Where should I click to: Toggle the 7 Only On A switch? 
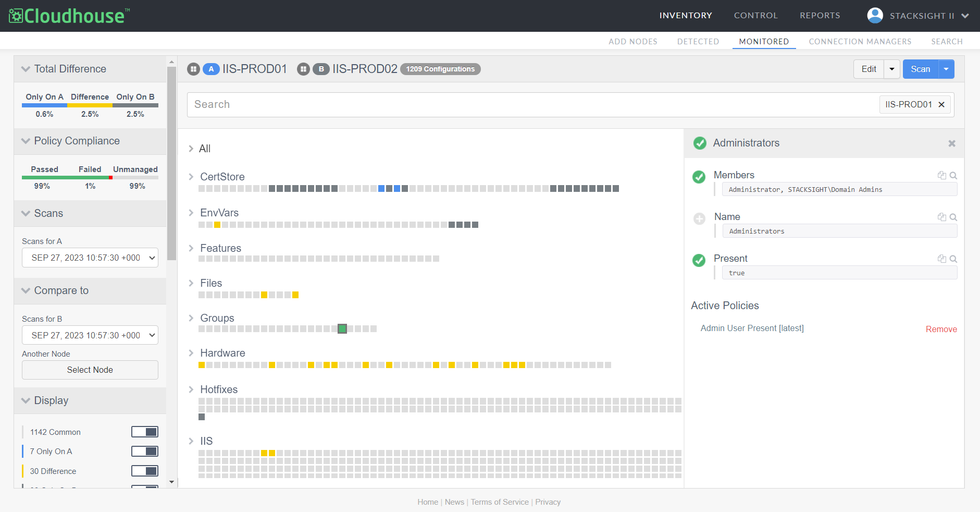tap(145, 452)
